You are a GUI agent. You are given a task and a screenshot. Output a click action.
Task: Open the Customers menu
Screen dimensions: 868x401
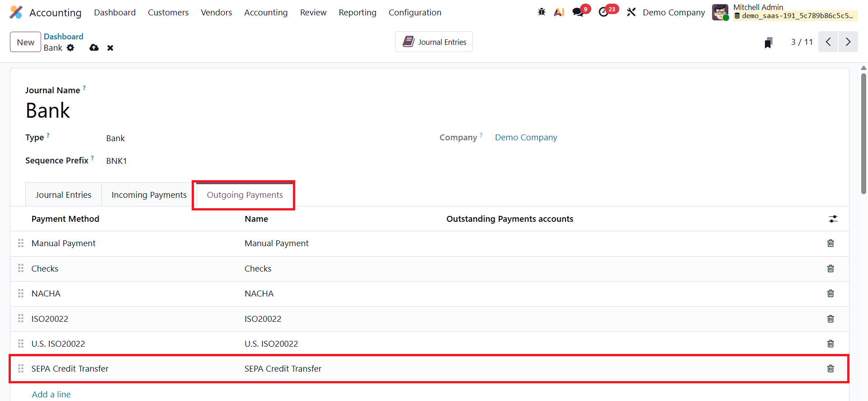click(x=168, y=12)
